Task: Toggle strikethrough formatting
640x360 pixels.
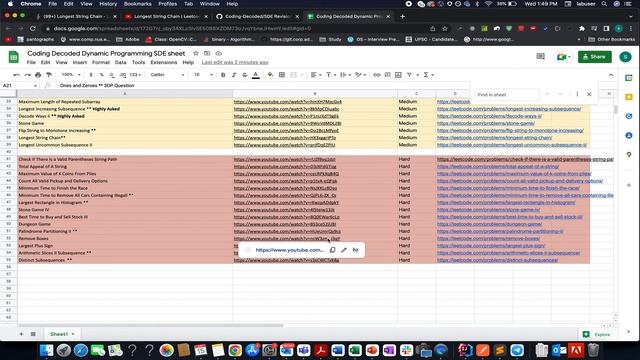Action: coord(244,75)
